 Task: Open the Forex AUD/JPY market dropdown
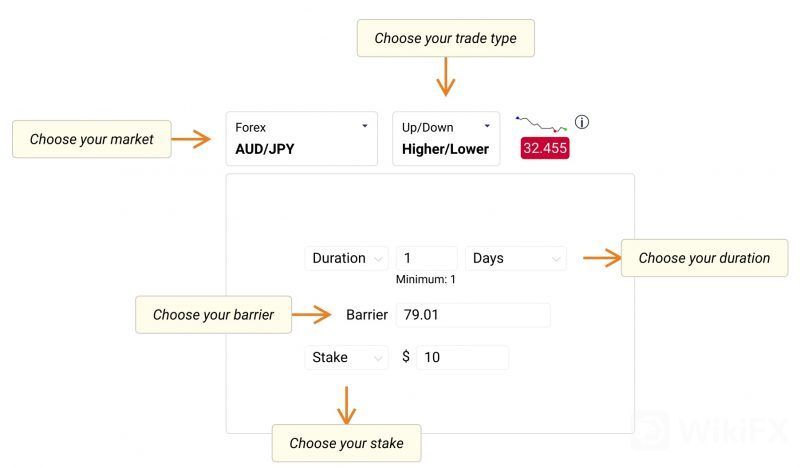(x=301, y=139)
